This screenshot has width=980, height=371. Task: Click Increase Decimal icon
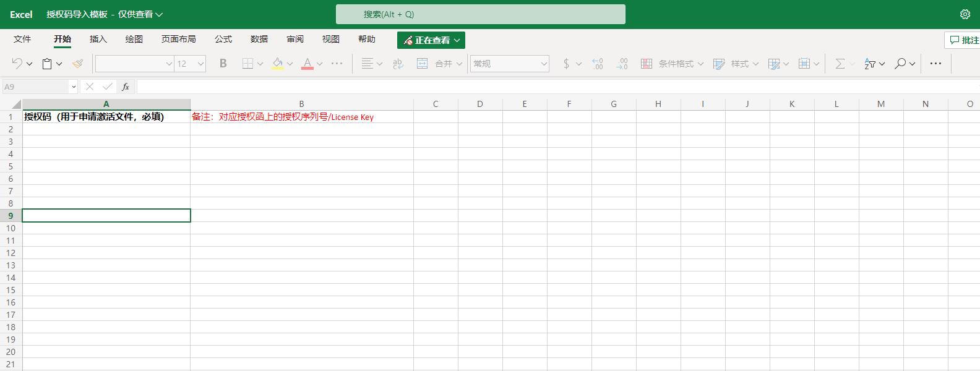pos(598,63)
